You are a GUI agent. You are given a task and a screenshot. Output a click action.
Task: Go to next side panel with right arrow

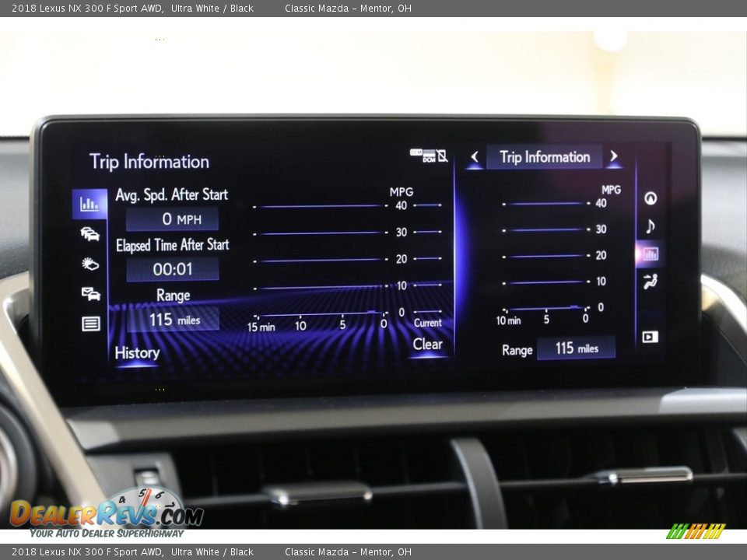pos(613,157)
